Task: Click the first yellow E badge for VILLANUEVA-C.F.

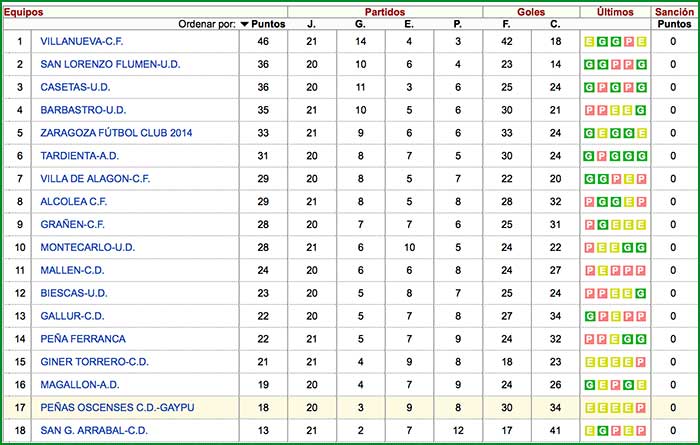Action: point(589,42)
